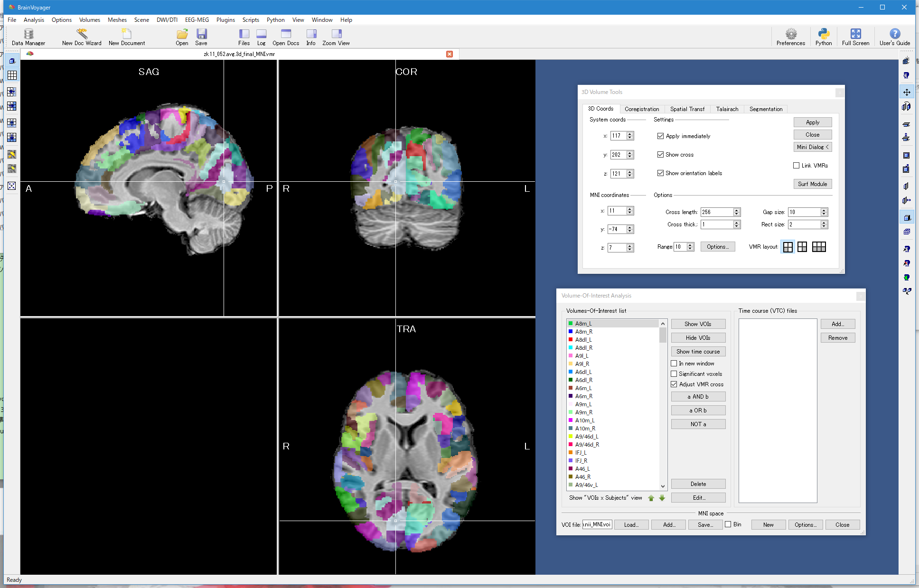
Task: Enable Link VMRs checkbox
Action: pos(796,166)
